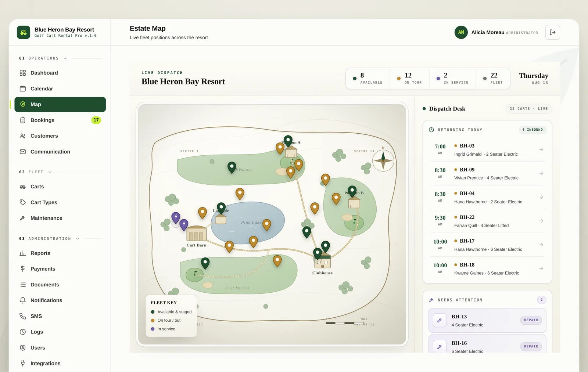Click the REPAIR badge for BH-16
The image size is (588, 372).
click(531, 346)
